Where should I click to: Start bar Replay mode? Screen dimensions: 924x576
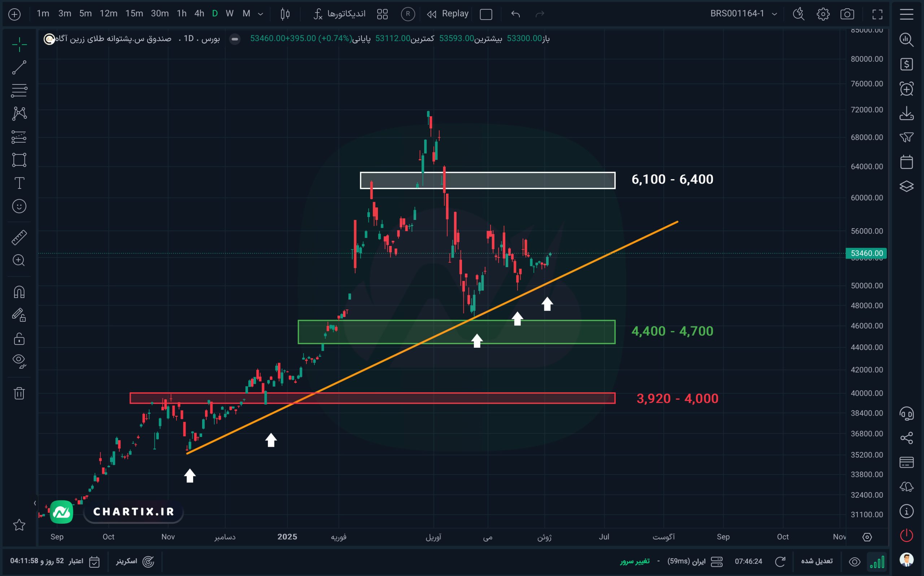pyautogui.click(x=447, y=14)
